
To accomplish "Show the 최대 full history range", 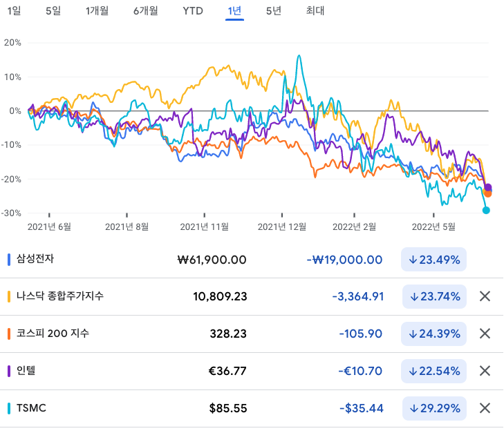I will click(315, 11).
